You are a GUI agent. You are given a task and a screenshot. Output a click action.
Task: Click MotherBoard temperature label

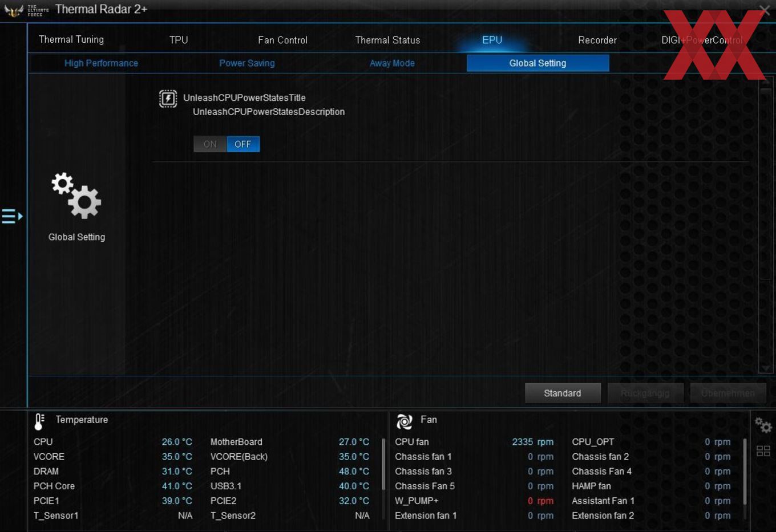(x=236, y=442)
